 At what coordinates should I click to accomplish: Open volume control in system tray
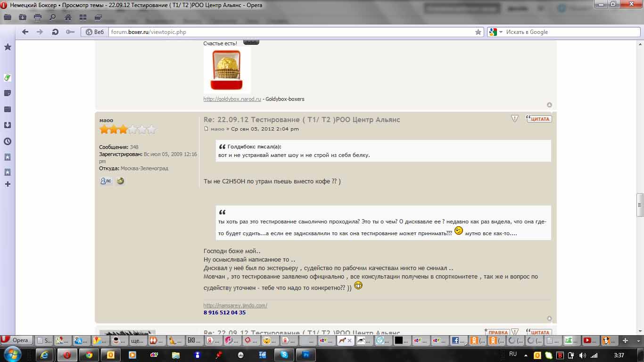click(583, 355)
